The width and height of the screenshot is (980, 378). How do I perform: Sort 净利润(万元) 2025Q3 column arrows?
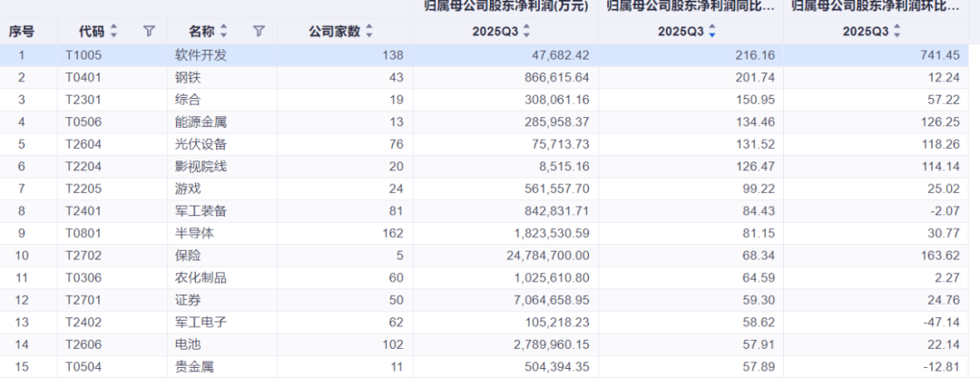click(x=526, y=31)
